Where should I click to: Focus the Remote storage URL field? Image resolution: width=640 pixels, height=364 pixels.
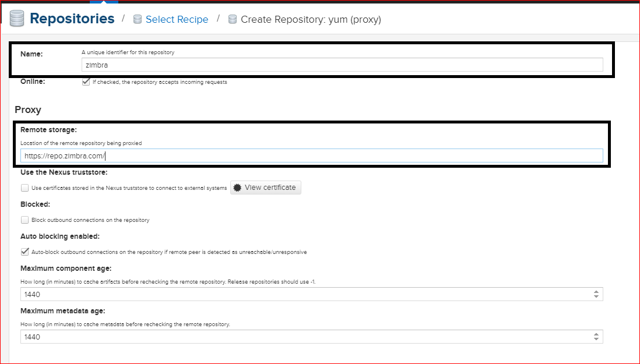click(312, 156)
